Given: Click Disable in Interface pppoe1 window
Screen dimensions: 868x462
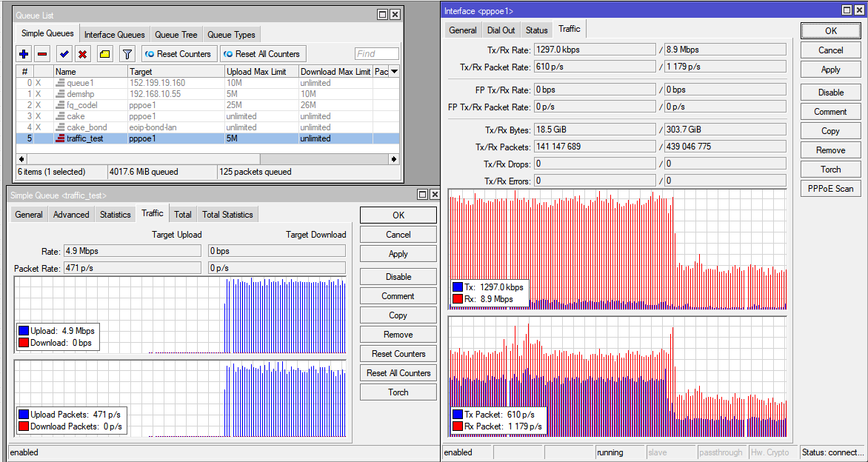Looking at the screenshot, I should tap(830, 93).
